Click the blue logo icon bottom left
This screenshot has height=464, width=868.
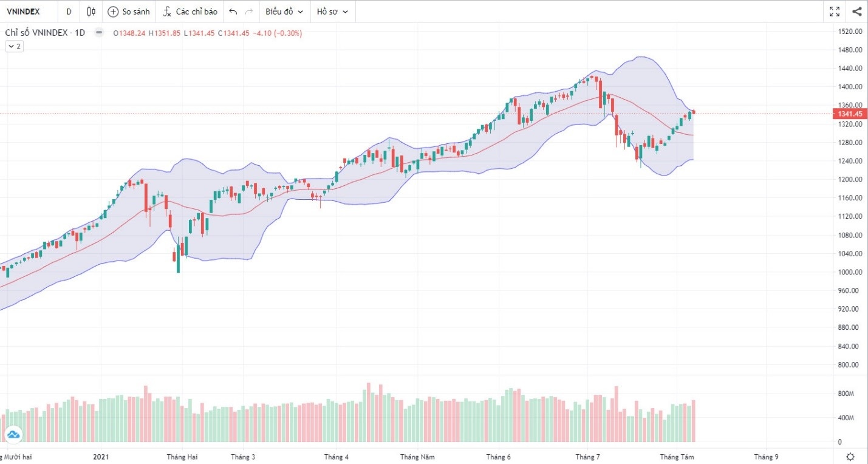click(12, 434)
